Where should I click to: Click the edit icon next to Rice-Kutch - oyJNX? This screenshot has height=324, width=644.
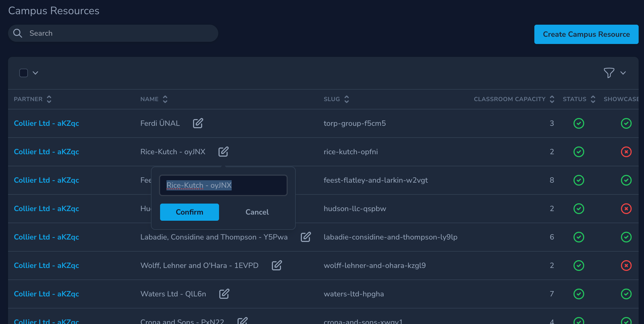(x=223, y=152)
